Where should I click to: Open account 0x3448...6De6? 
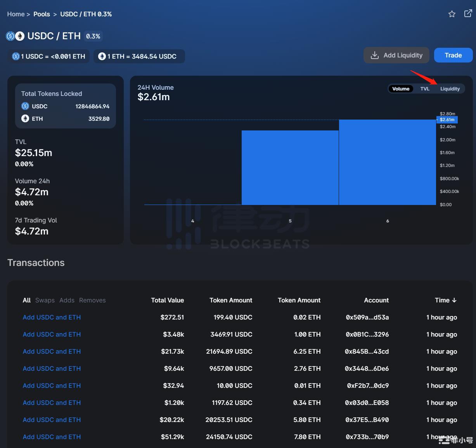tap(367, 368)
